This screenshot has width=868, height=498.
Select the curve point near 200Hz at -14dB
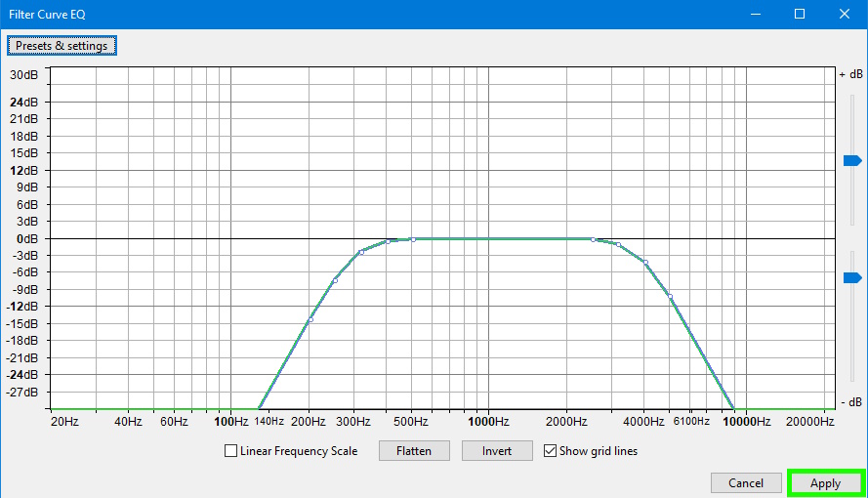click(x=310, y=320)
